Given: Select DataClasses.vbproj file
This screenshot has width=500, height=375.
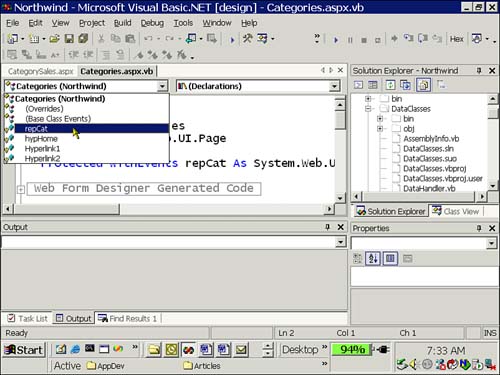Looking at the screenshot, I should tap(435, 169).
